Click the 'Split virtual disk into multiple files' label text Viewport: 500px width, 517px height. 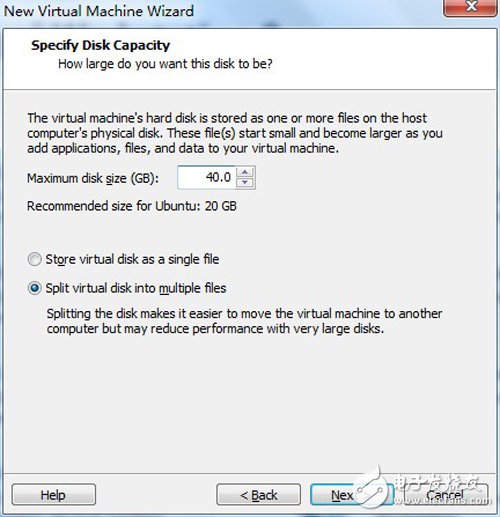point(136,288)
